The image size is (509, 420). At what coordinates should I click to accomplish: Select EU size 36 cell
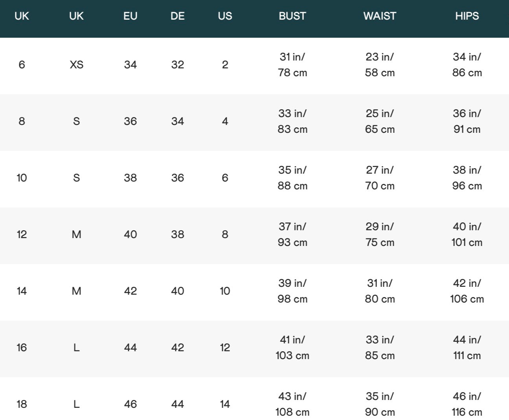[130, 121]
